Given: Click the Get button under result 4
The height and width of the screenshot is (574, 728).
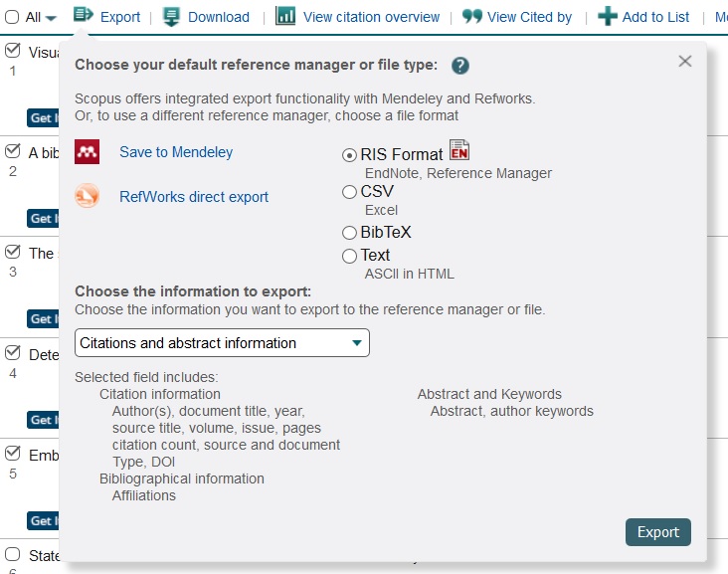Looking at the screenshot, I should click(43, 420).
